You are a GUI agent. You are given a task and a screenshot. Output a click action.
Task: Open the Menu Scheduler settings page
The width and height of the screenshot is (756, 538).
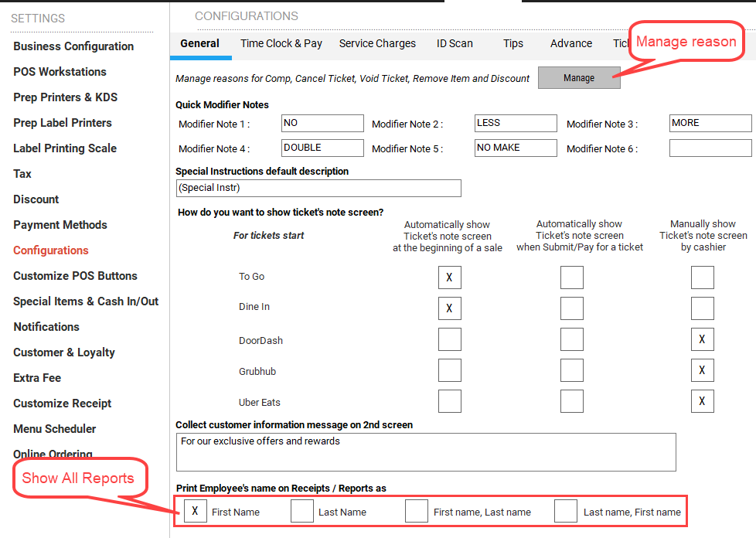tap(55, 429)
